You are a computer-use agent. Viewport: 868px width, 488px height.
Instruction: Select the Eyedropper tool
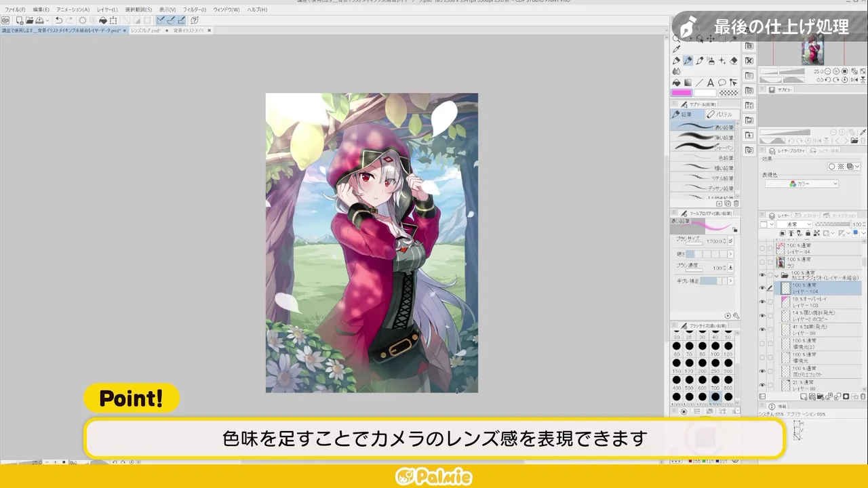(x=677, y=49)
